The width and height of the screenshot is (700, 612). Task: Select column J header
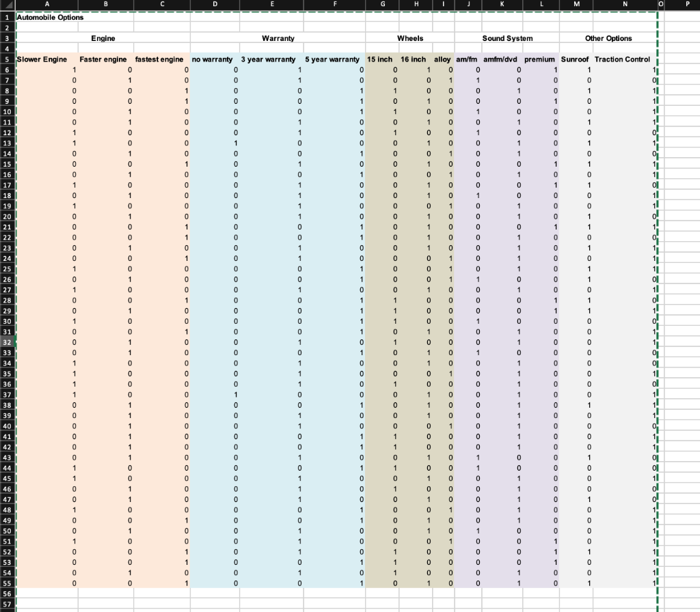tap(468, 4)
